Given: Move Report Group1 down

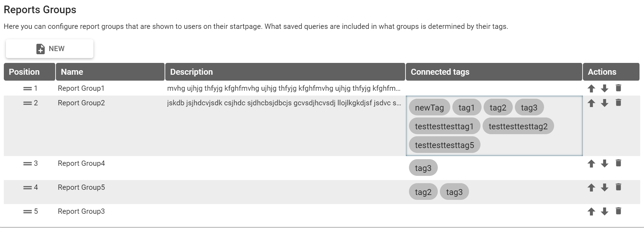Looking at the screenshot, I should point(604,89).
